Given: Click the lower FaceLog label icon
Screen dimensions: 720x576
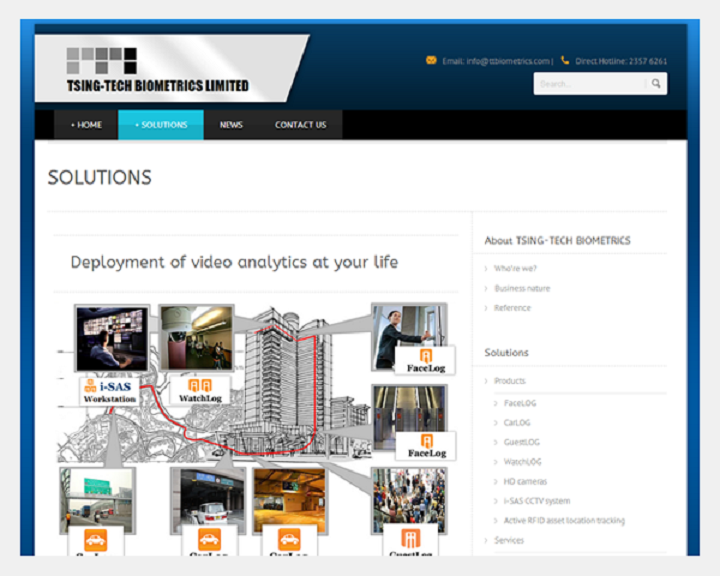Looking at the screenshot, I should [x=427, y=446].
